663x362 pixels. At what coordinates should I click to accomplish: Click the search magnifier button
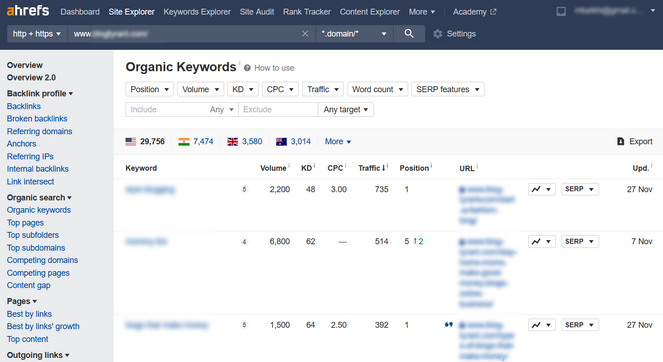pyautogui.click(x=409, y=34)
